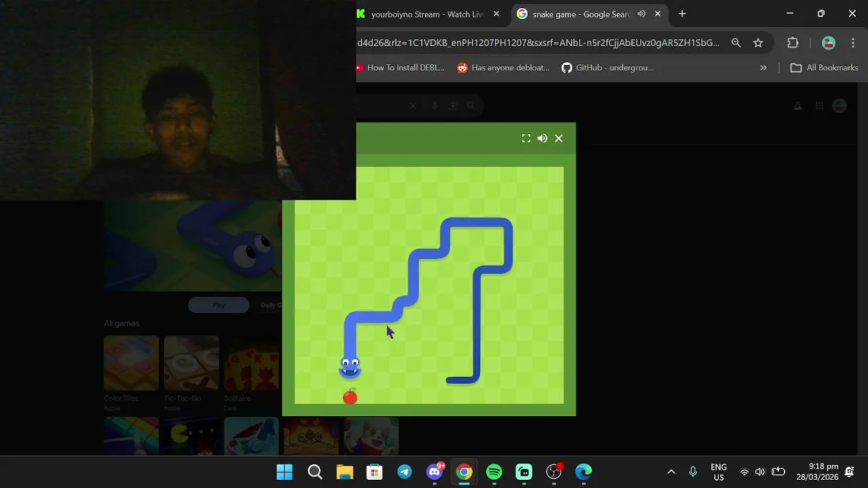
Task: Expand hidden bookmarks chevron
Action: 763,68
